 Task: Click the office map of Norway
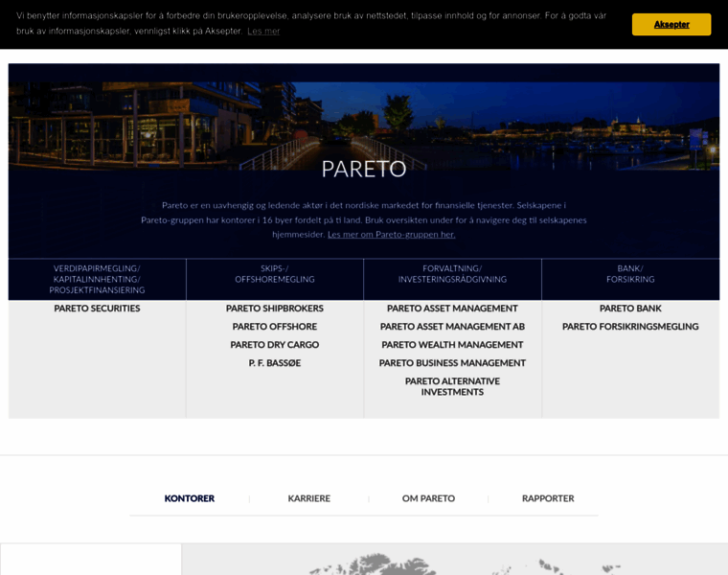[455, 560]
